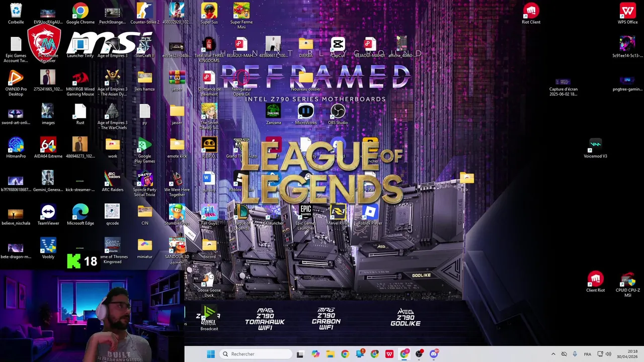This screenshot has height=362, width=644.
Task: Open the volume control in system tray
Action: click(608, 354)
